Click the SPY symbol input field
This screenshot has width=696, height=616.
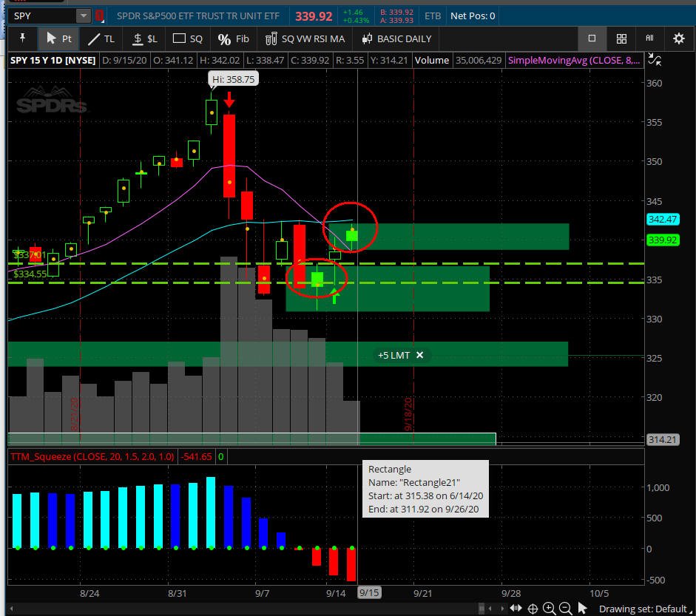[x=41, y=16]
